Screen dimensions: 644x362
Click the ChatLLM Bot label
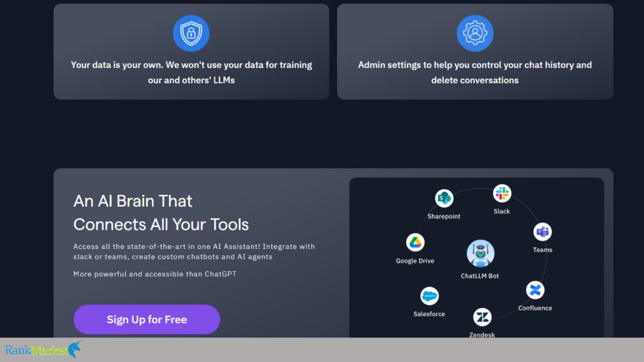[x=480, y=276]
